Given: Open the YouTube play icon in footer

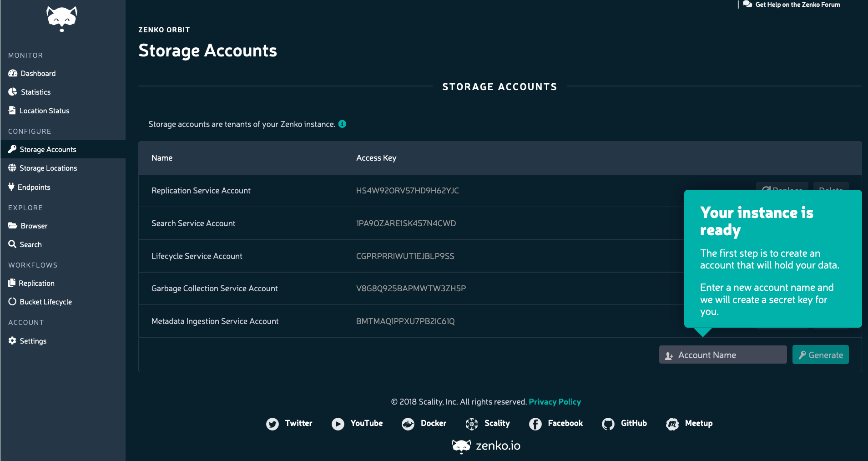Looking at the screenshot, I should 338,424.
